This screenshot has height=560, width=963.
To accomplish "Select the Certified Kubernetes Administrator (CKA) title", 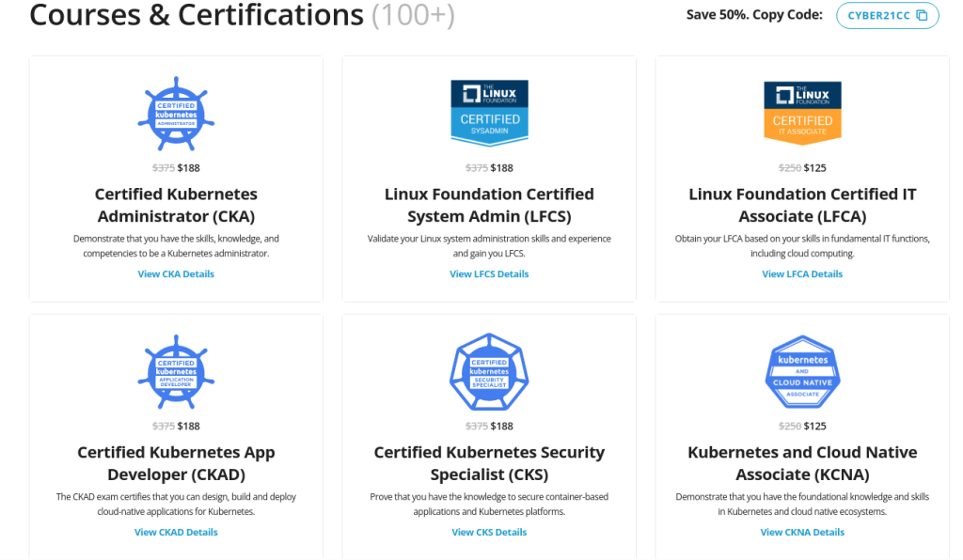I will [x=176, y=205].
